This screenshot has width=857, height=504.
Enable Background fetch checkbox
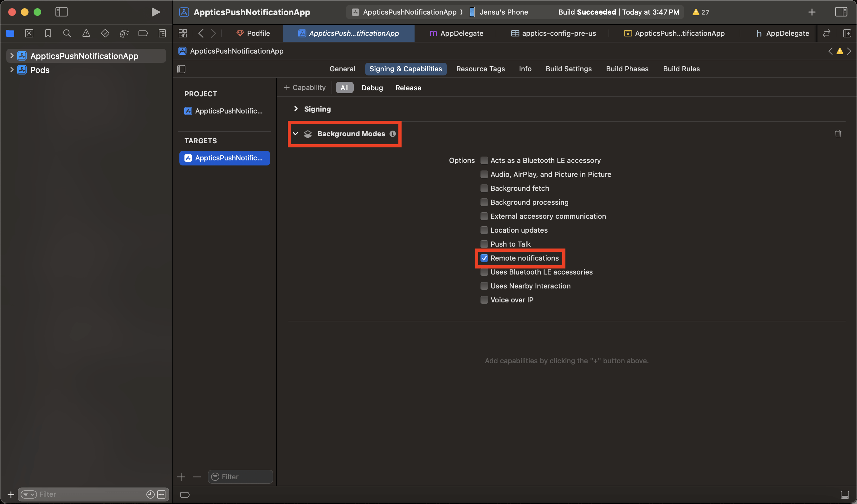(x=484, y=188)
